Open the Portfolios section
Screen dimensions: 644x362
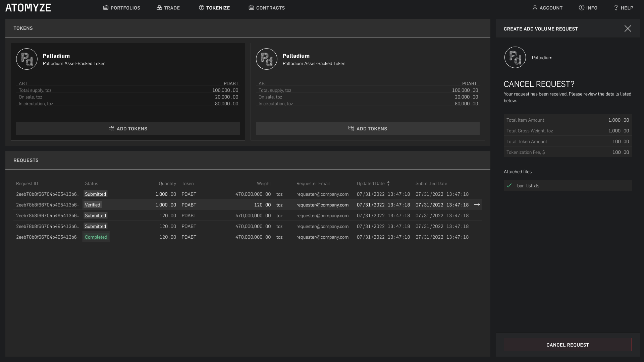click(121, 8)
